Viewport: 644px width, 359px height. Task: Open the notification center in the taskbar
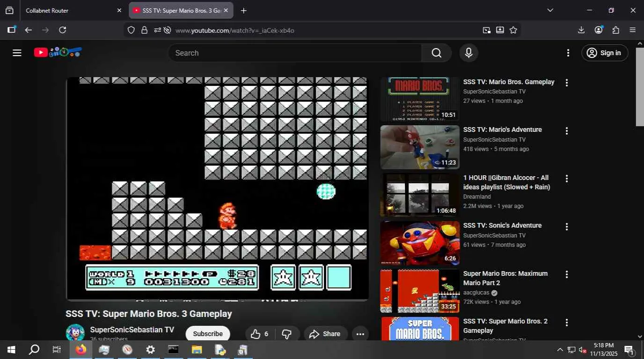[x=629, y=350]
